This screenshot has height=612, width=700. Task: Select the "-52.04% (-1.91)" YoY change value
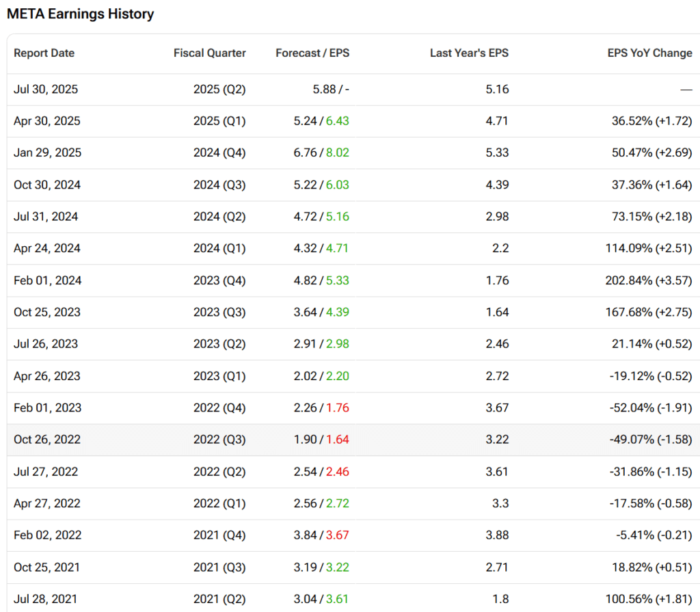pyautogui.click(x=651, y=408)
